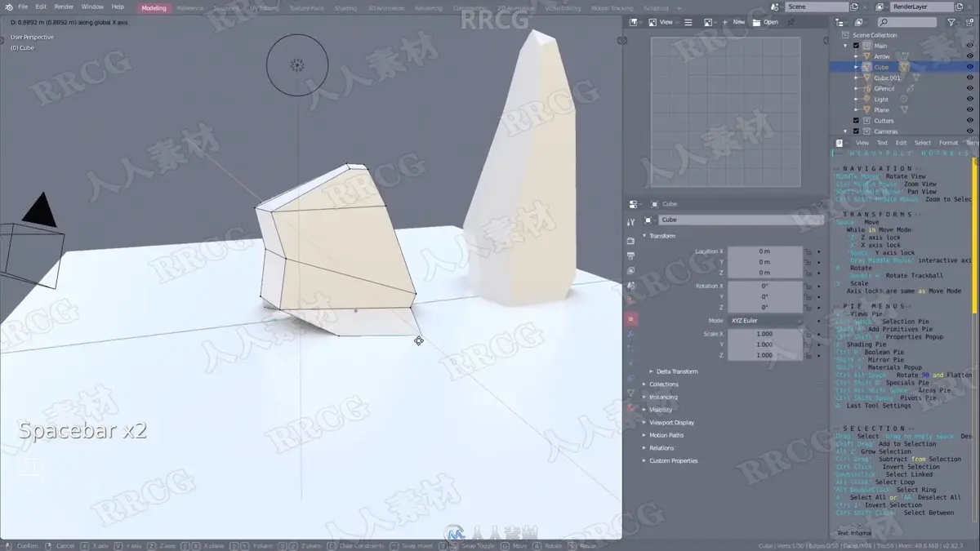Switch to the Modeling workspace tab
Image resolution: width=980 pixels, height=551 pixels.
pyautogui.click(x=154, y=8)
